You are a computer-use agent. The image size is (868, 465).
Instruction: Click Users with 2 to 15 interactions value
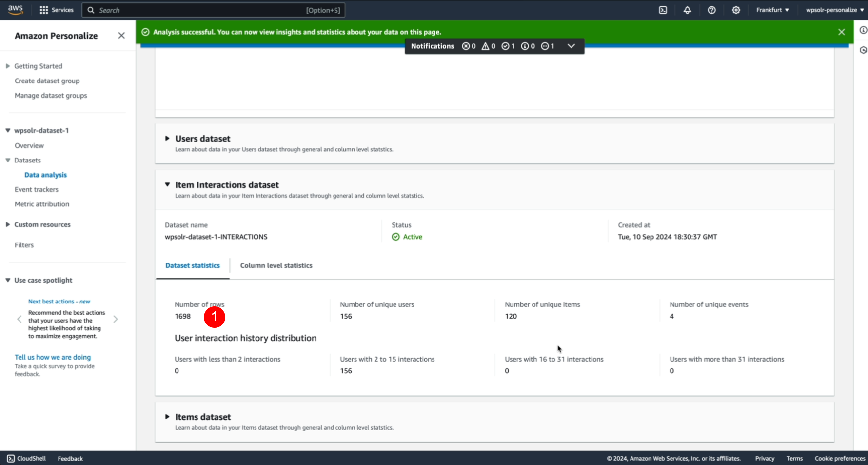[346, 371]
